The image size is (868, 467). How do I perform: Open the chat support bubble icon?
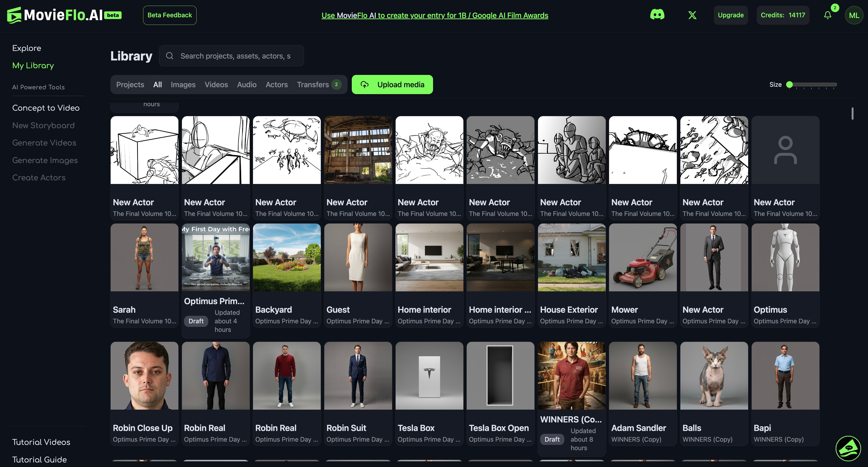(x=848, y=448)
